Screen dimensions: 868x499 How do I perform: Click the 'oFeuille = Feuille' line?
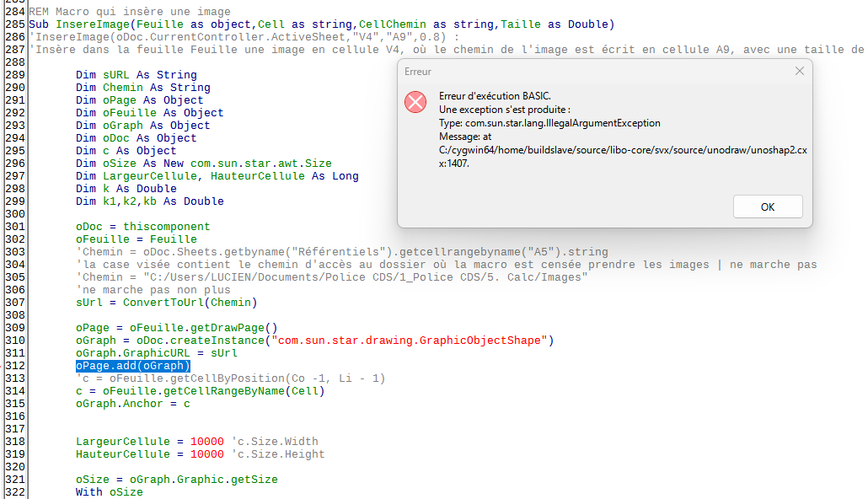tap(137, 239)
